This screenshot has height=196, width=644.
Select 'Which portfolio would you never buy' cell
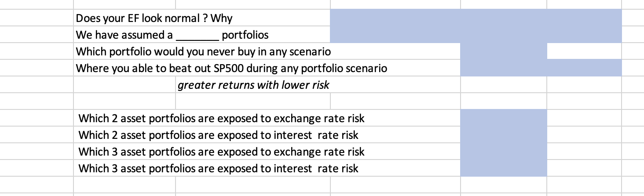tap(203, 51)
